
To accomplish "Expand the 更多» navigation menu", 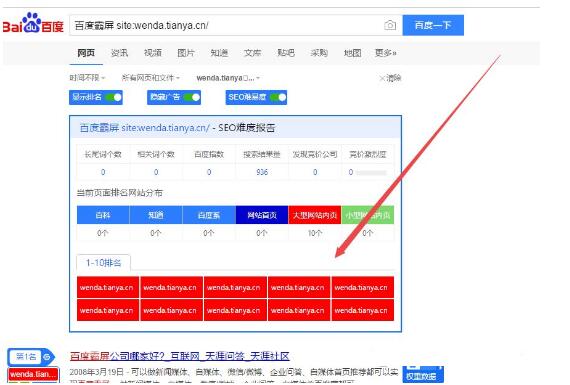I will pos(385,53).
